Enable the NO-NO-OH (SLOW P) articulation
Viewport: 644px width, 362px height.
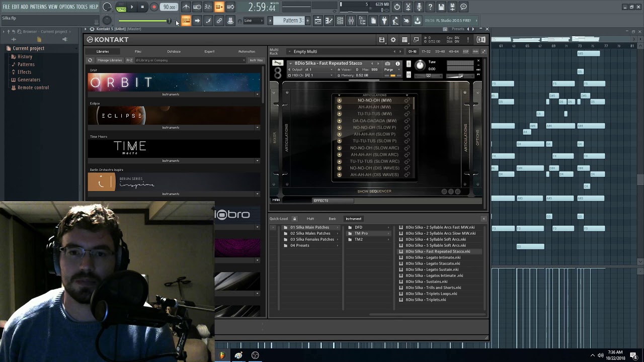(339, 128)
